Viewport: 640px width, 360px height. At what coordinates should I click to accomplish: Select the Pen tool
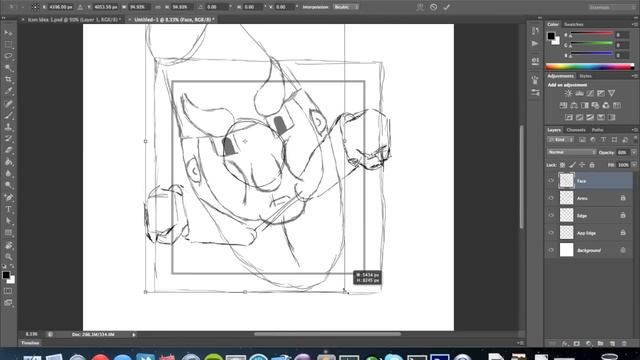(x=8, y=198)
